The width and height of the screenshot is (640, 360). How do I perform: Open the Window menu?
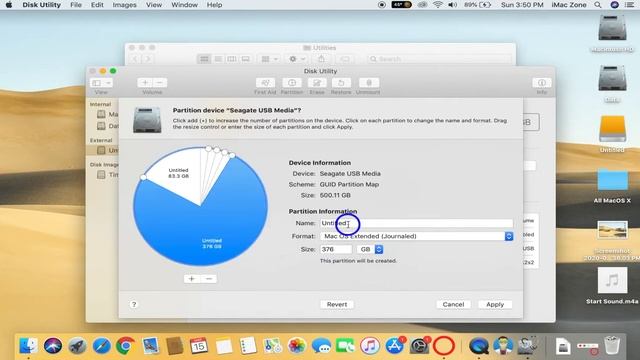click(184, 5)
